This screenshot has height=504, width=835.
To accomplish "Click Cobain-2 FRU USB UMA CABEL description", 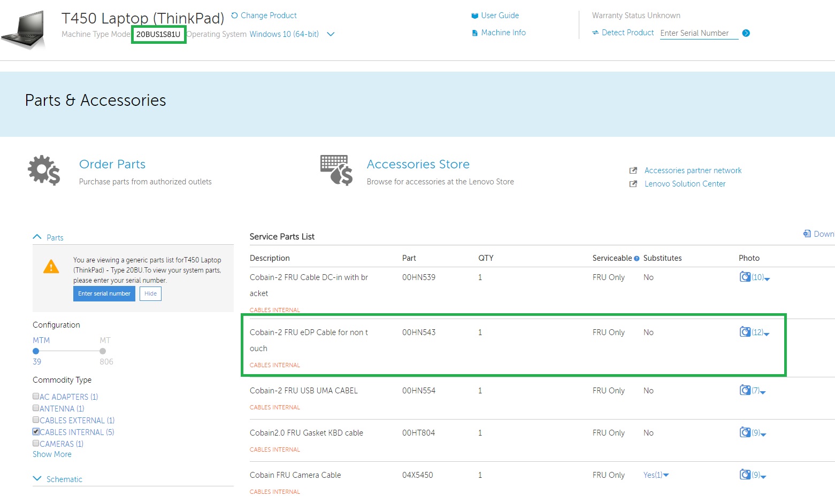I will pos(304,391).
